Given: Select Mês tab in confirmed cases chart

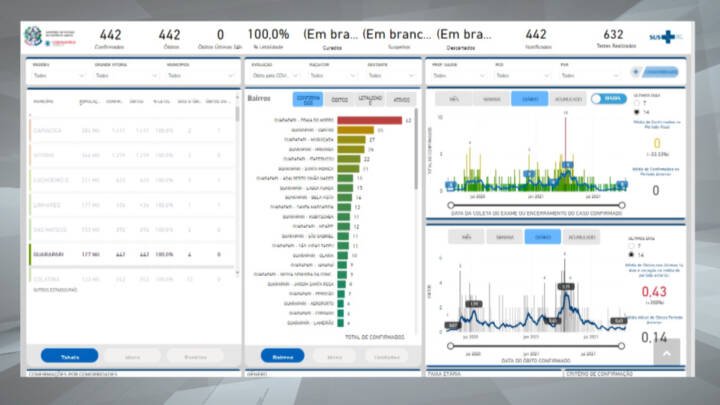Looking at the screenshot, I should (454, 99).
